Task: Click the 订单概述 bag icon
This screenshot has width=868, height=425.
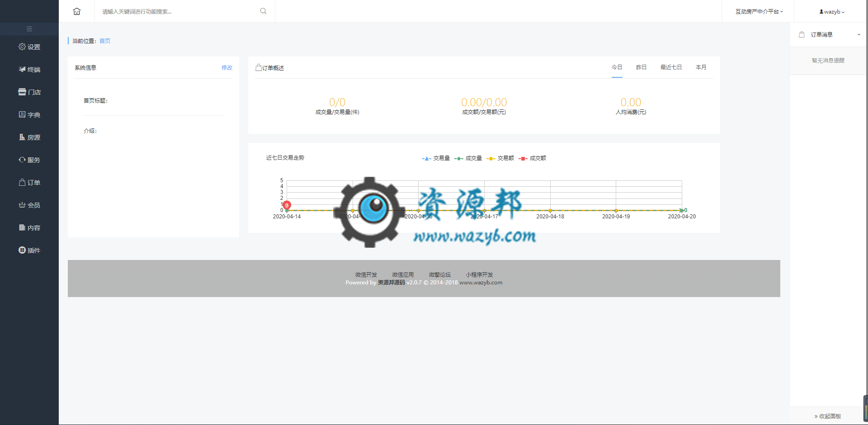Action: (x=258, y=67)
